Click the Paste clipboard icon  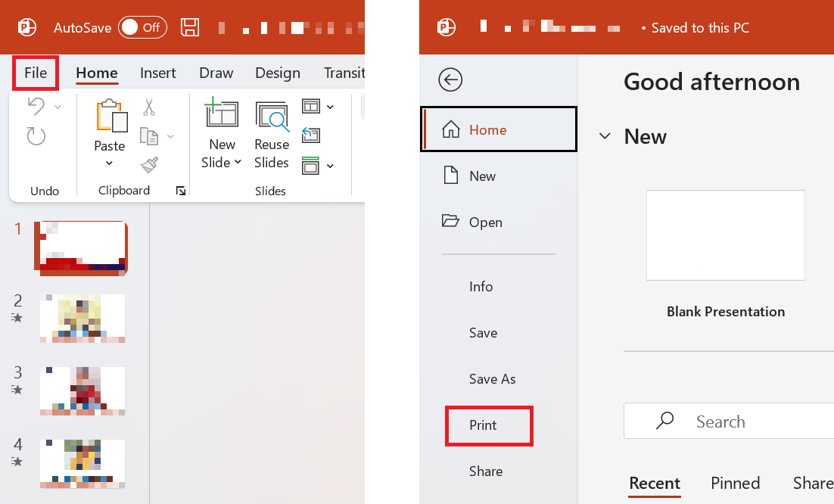[x=111, y=115]
